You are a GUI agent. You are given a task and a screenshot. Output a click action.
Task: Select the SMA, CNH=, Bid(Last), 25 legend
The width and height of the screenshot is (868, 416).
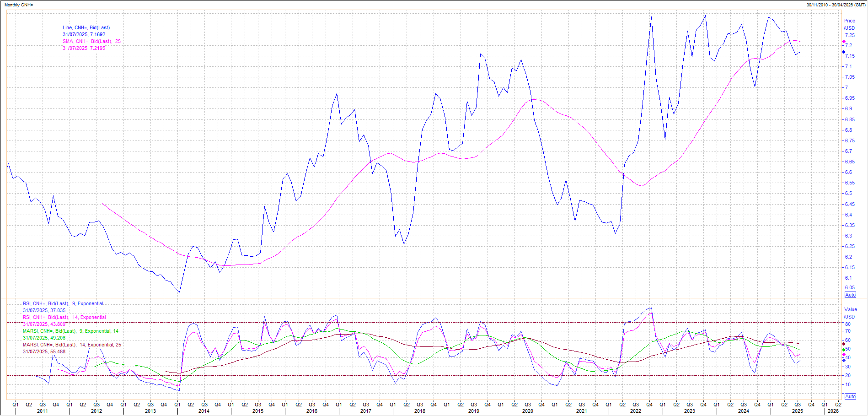pos(91,42)
